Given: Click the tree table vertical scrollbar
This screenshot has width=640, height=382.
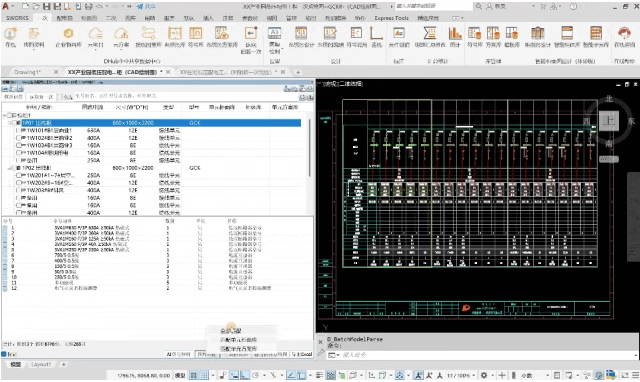Looking at the screenshot, I should (x=309, y=148).
